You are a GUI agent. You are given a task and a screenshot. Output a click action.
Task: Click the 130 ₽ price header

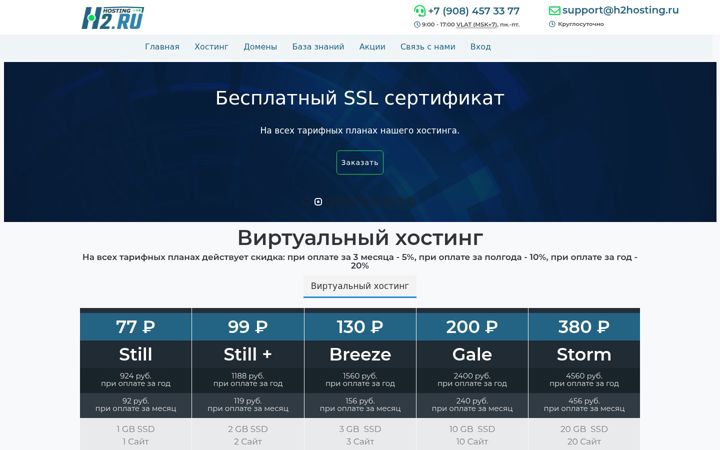click(360, 327)
